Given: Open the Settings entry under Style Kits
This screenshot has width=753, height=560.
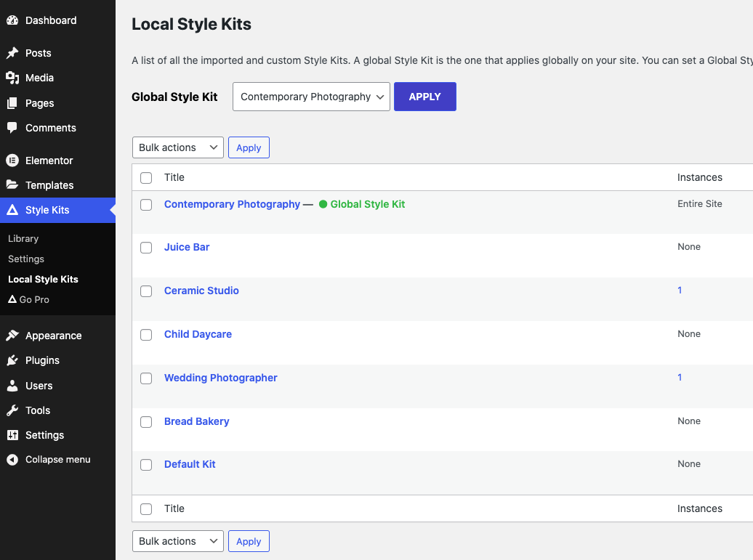Looking at the screenshot, I should [25, 259].
